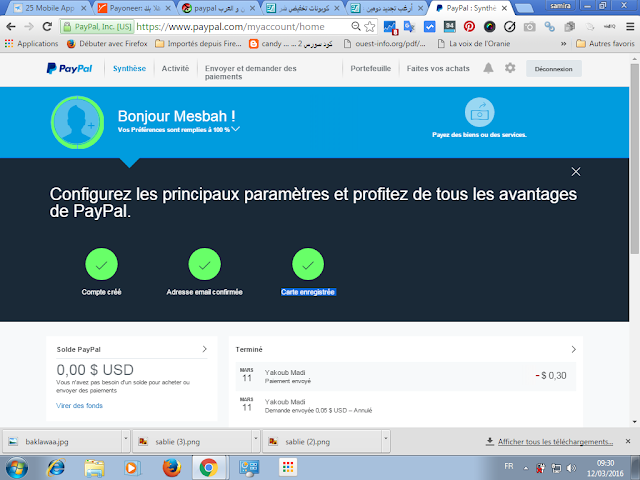Viewport: 640px width, 480px height.
Task: Open the Yakoub Madi Paiement envoyé transaction
Action: coord(406,376)
